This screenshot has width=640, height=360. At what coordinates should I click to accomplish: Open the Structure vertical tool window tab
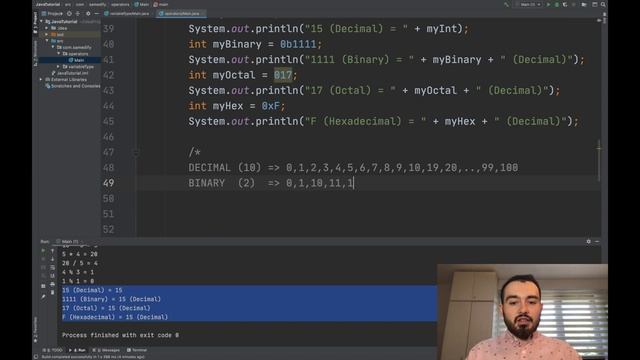[36, 53]
